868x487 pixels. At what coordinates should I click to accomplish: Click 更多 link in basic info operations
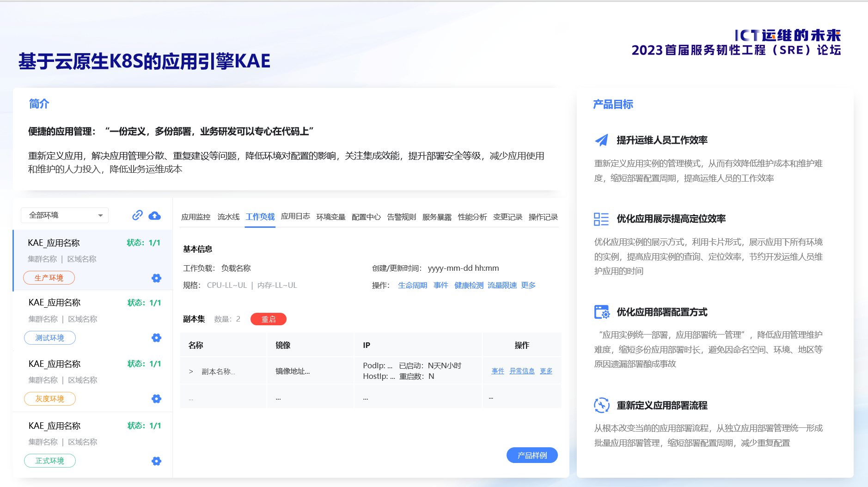528,285
